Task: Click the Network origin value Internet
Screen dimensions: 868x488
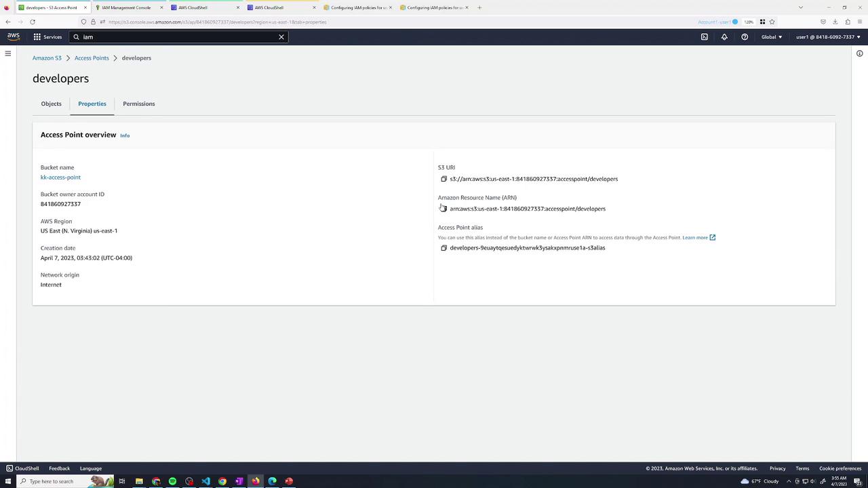Action: tap(51, 285)
